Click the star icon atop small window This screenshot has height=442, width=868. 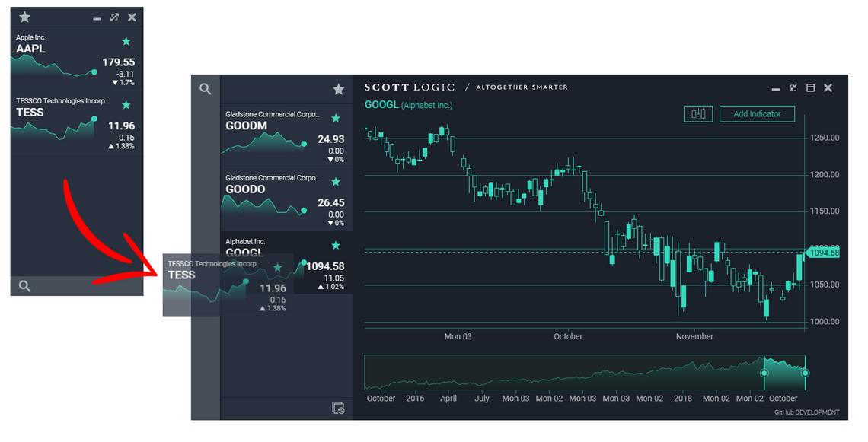click(24, 17)
